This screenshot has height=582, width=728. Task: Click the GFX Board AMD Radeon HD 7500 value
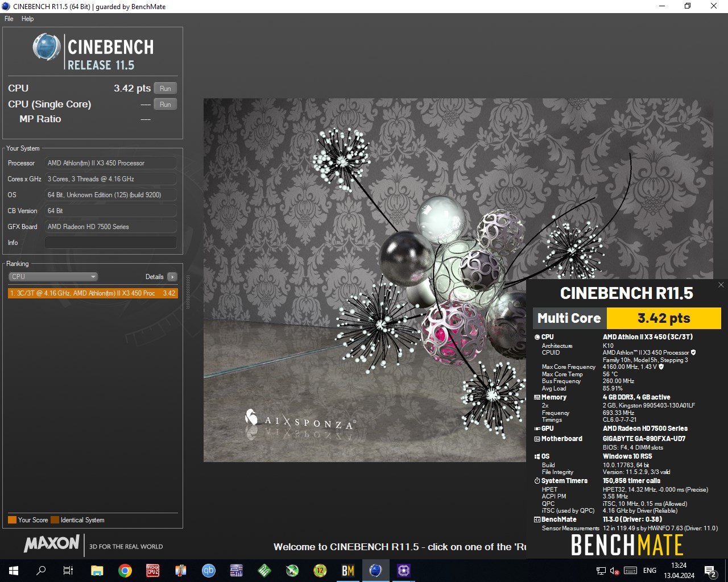click(111, 227)
